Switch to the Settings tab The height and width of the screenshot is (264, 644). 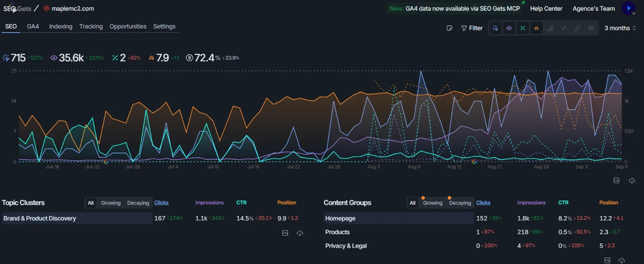(164, 26)
